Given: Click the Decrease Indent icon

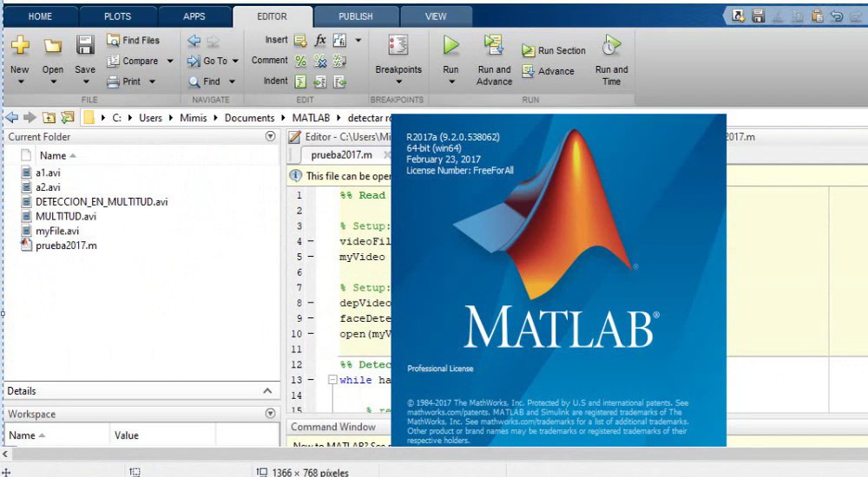Looking at the screenshot, I should click(x=339, y=82).
